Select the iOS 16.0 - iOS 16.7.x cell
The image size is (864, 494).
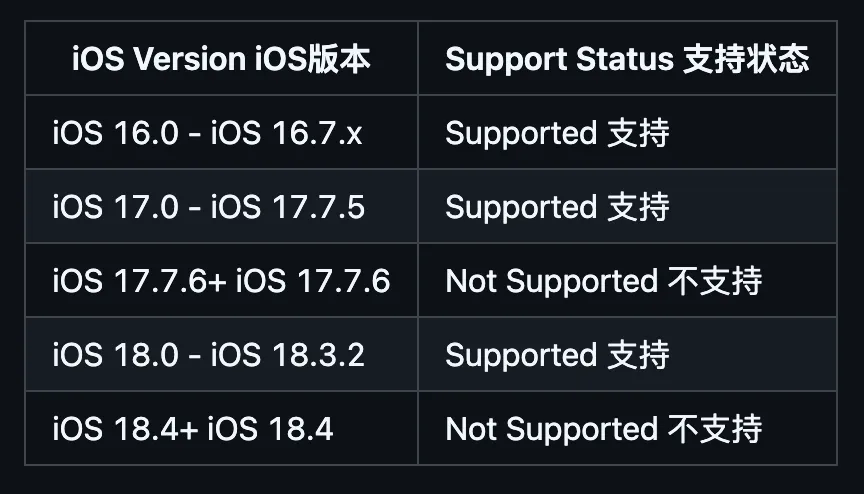(207, 133)
